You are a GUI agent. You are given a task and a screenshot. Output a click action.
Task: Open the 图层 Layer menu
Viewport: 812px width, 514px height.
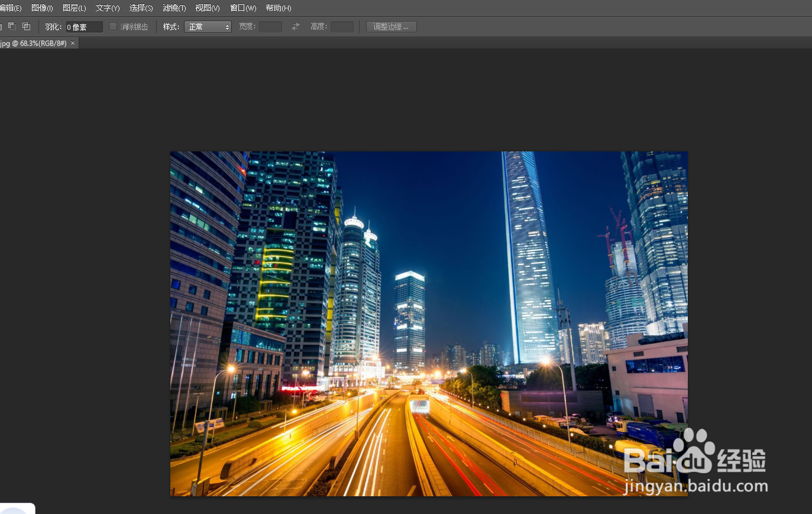point(74,8)
